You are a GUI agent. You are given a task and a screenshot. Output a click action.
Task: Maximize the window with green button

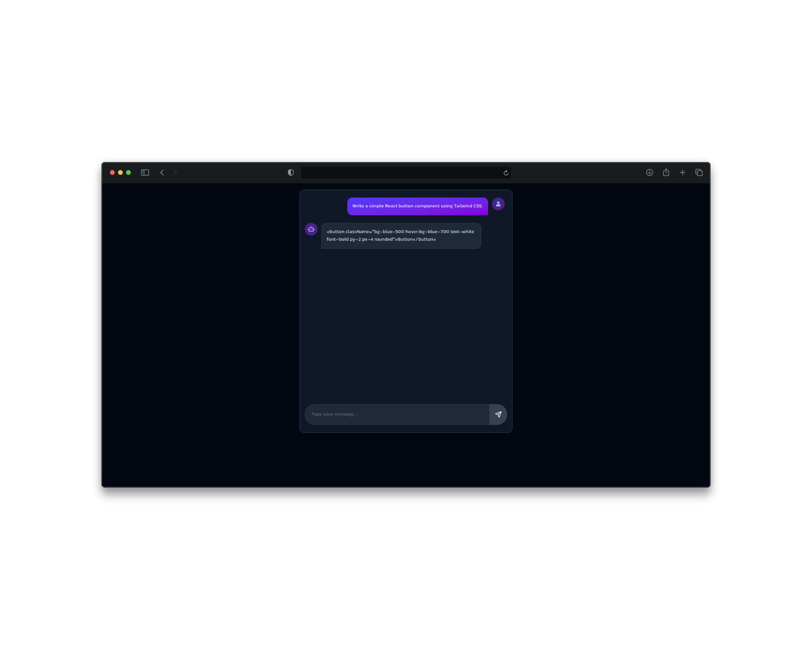coord(129,173)
